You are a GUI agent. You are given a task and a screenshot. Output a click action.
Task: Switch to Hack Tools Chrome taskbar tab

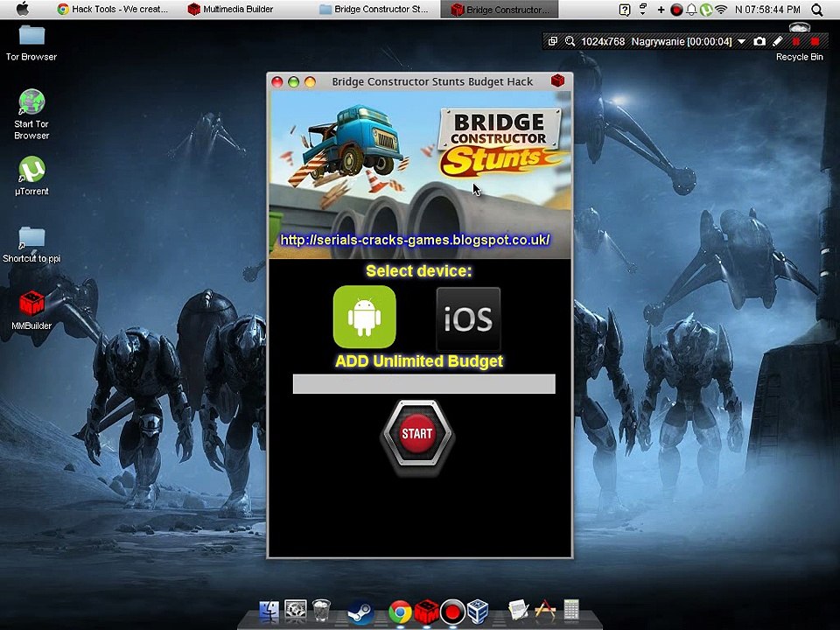point(113,9)
